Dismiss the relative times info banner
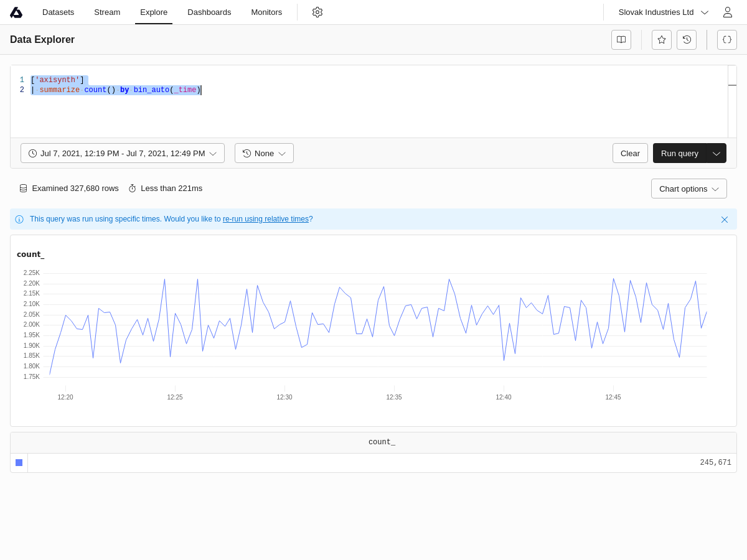Viewport: 747px width, 560px height. coord(725,220)
